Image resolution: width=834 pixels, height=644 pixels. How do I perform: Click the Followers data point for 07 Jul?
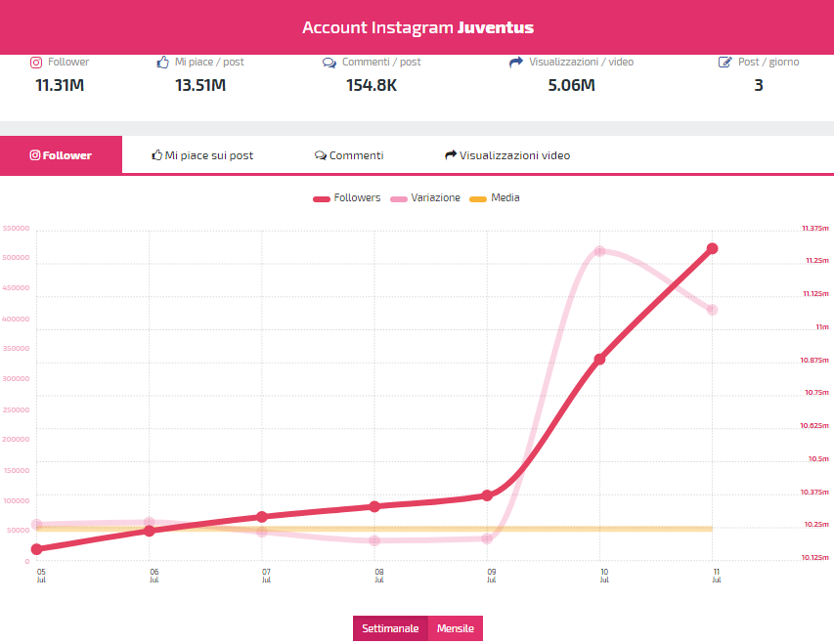[x=262, y=517]
